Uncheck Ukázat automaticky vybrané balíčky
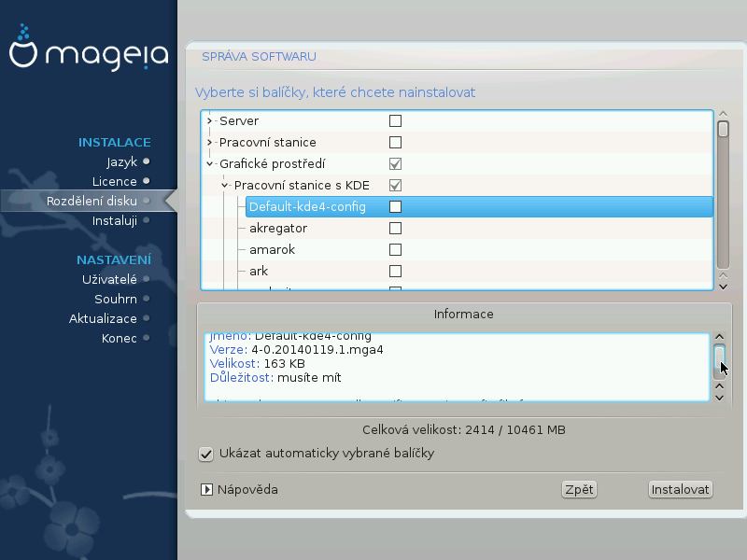Image resolution: width=747 pixels, height=560 pixels. 206,454
